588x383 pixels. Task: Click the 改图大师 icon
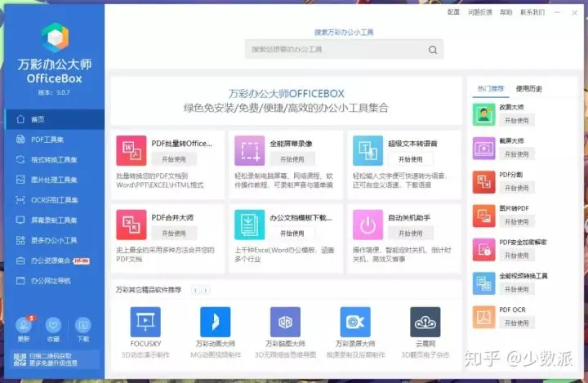[x=483, y=114]
